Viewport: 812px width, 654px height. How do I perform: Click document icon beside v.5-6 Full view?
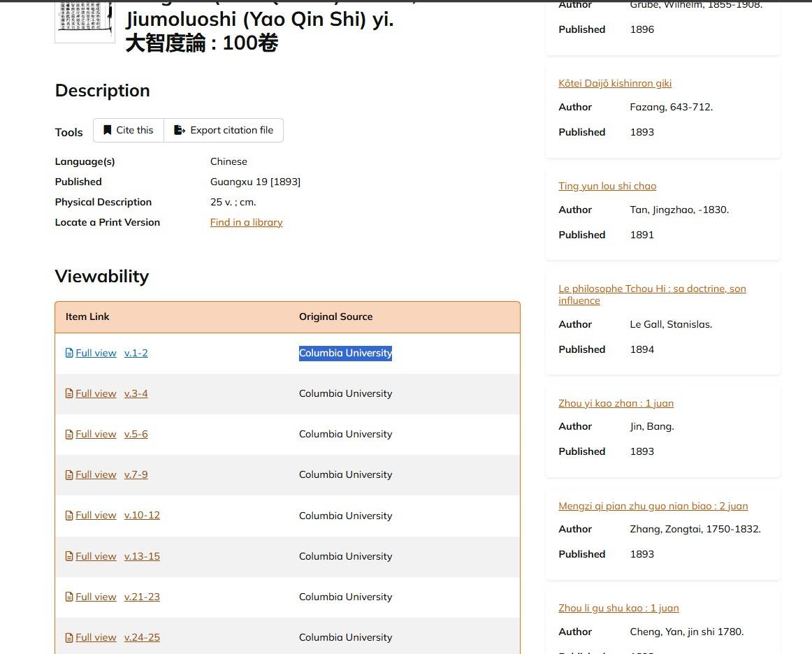(69, 434)
